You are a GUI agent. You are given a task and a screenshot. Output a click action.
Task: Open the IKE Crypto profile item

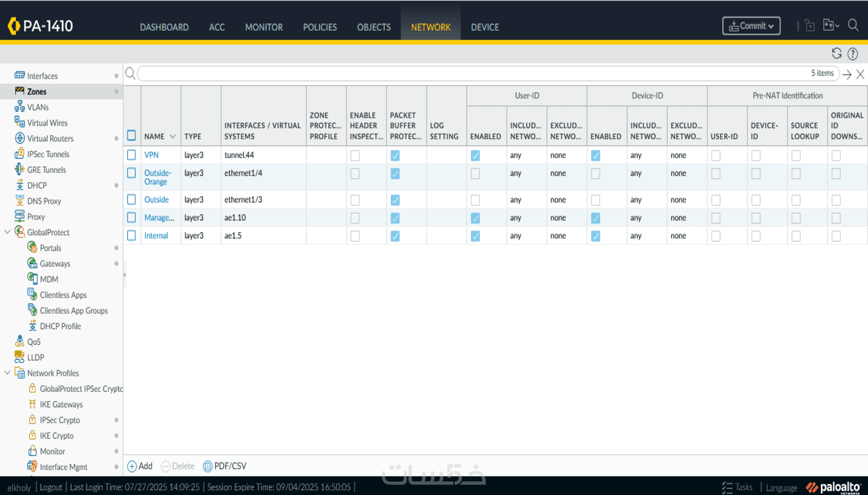coord(57,435)
